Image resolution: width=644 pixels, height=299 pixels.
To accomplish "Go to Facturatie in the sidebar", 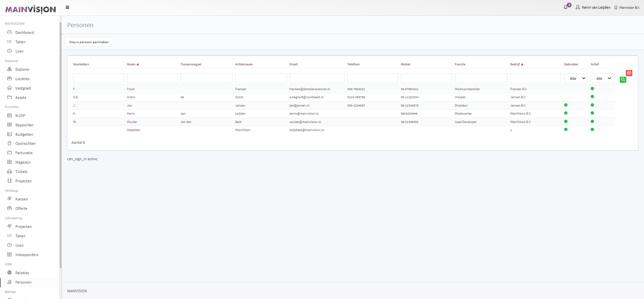I will pos(24,153).
